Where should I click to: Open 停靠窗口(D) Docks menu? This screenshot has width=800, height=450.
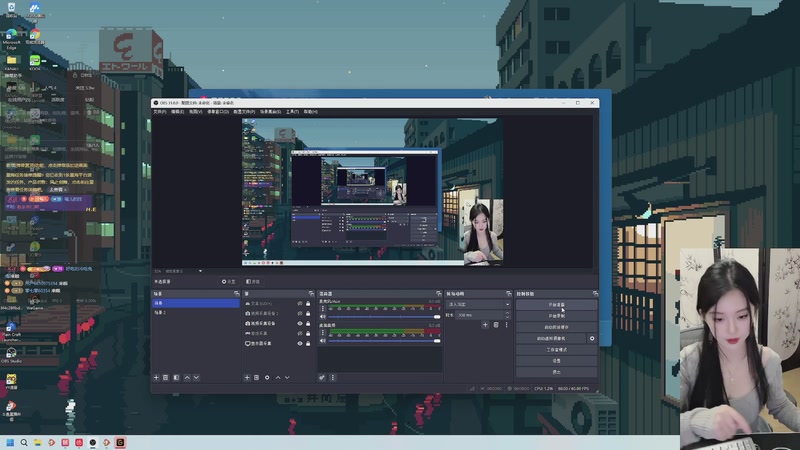[218, 112]
